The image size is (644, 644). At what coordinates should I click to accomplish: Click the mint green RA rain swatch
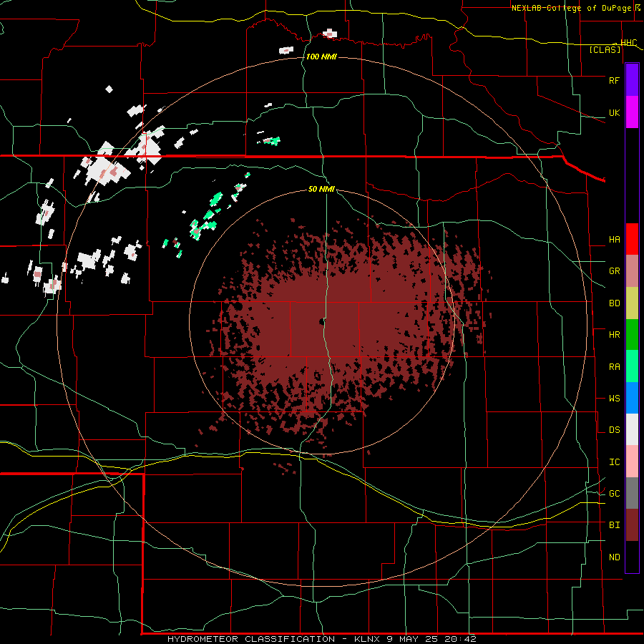[x=632, y=366]
